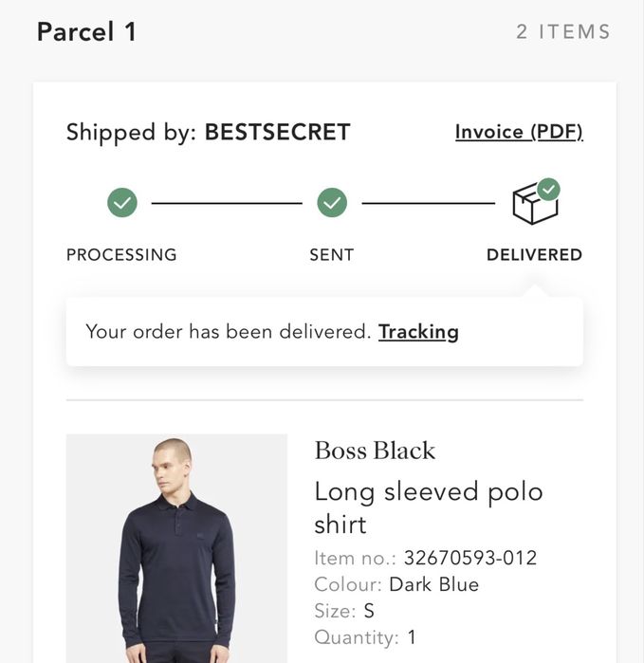Click the Delivered parcel box icon
The width and height of the screenshot is (644, 663).
535,202
